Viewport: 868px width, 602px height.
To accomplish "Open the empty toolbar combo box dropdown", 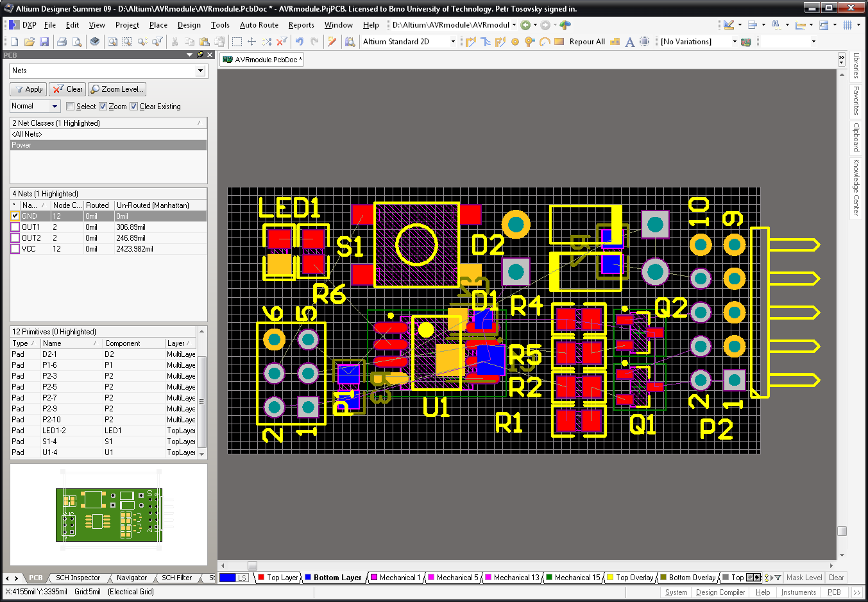I will tap(813, 42).
